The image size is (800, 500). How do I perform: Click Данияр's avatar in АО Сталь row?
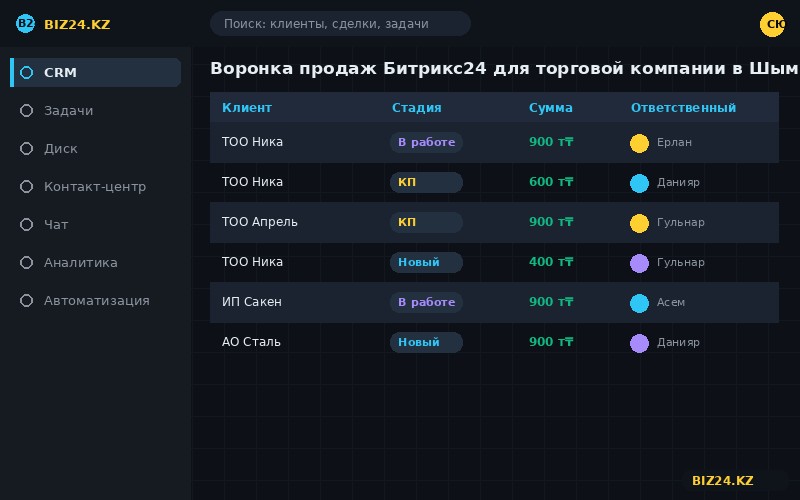tap(639, 343)
